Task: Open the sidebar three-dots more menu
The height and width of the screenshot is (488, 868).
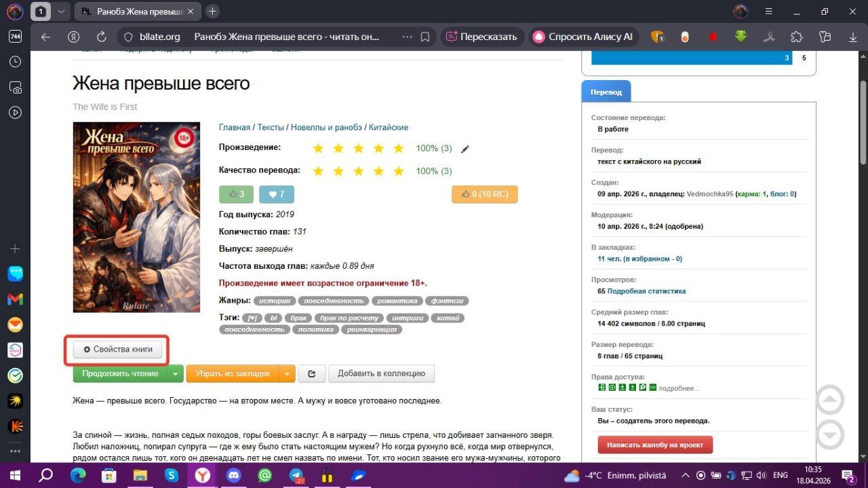Action: [x=15, y=451]
